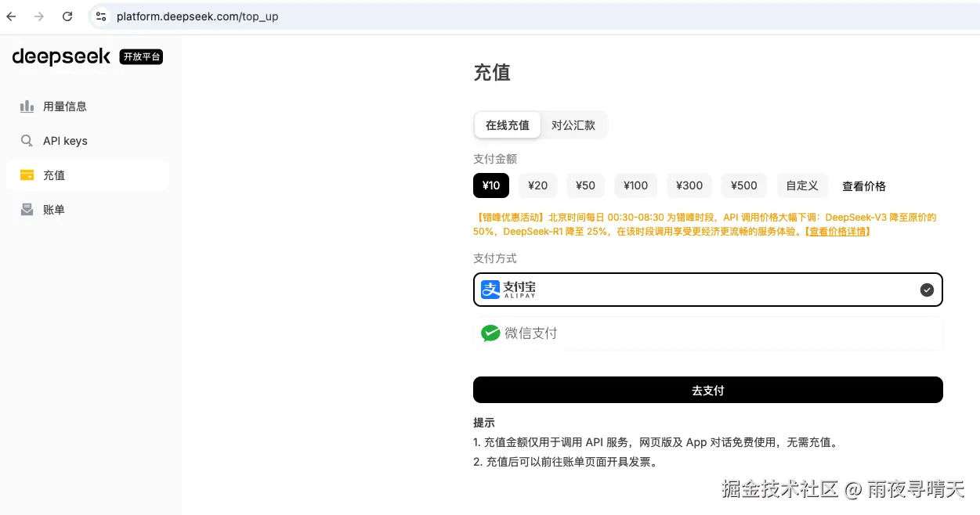
Task: Click the deepseek logo
Action: tap(62, 56)
